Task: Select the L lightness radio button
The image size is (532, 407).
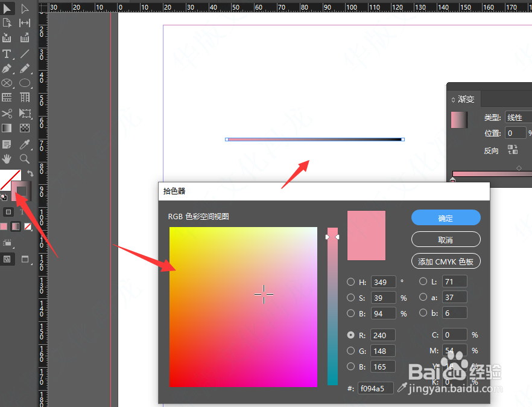Action: tap(423, 281)
